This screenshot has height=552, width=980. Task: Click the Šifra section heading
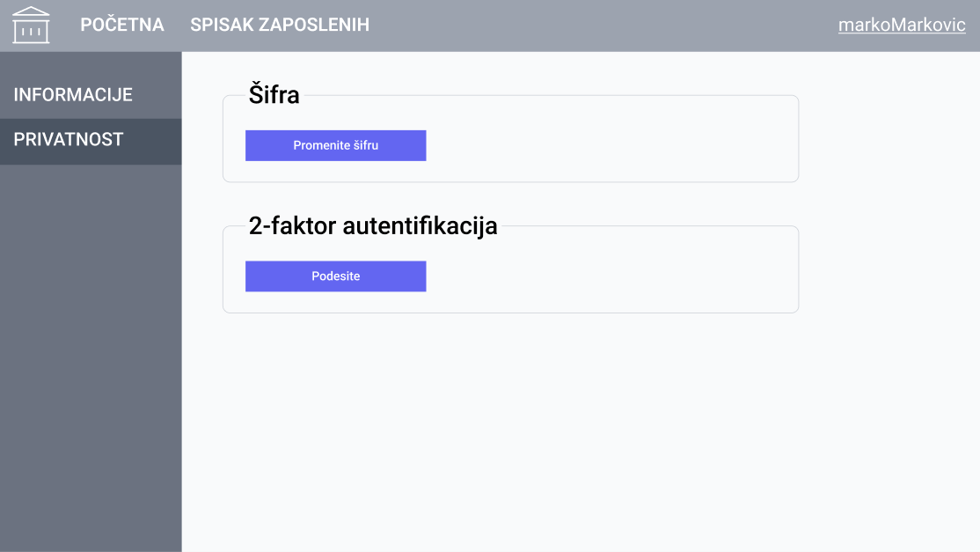pos(275,95)
